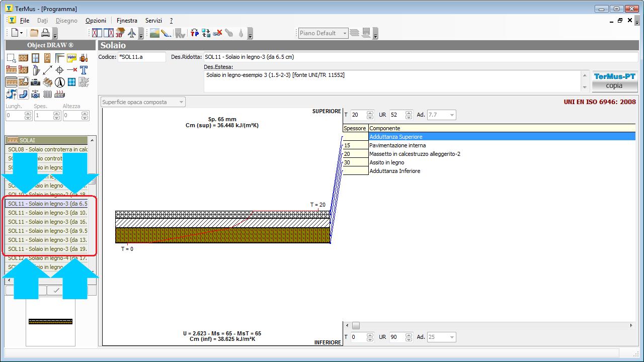Image resolution: width=644 pixels, height=362 pixels.
Task: Select Massetto in calcestruzzo alleggerito-2 row
Action: (415, 154)
